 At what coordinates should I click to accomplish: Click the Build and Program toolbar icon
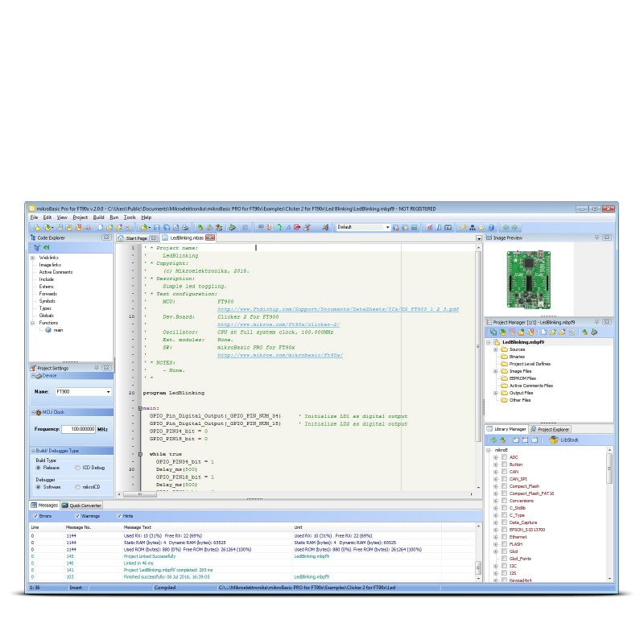(x=415, y=226)
